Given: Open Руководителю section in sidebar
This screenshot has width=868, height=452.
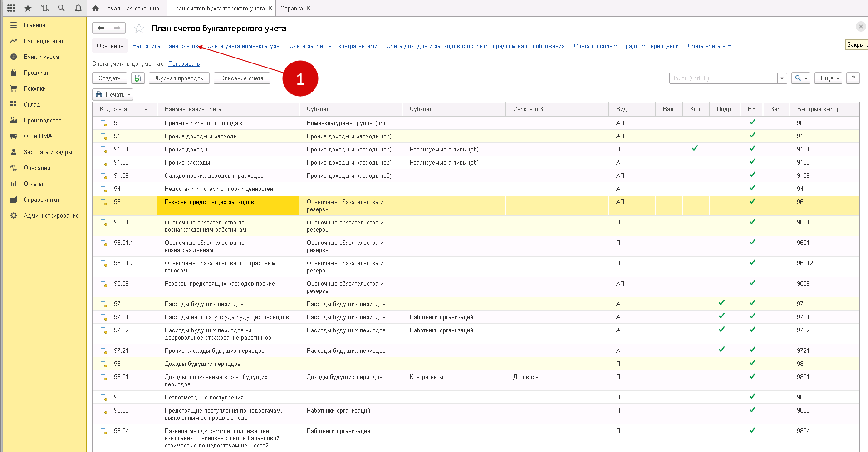Looking at the screenshot, I should [43, 41].
